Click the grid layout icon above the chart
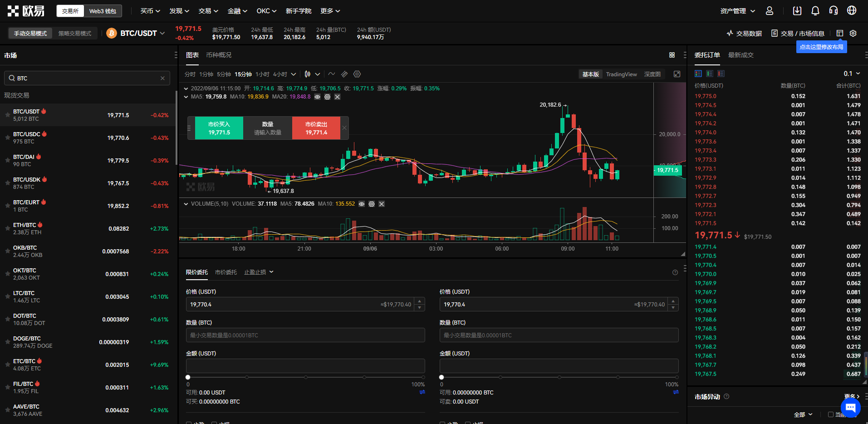The image size is (868, 424). pyautogui.click(x=672, y=55)
